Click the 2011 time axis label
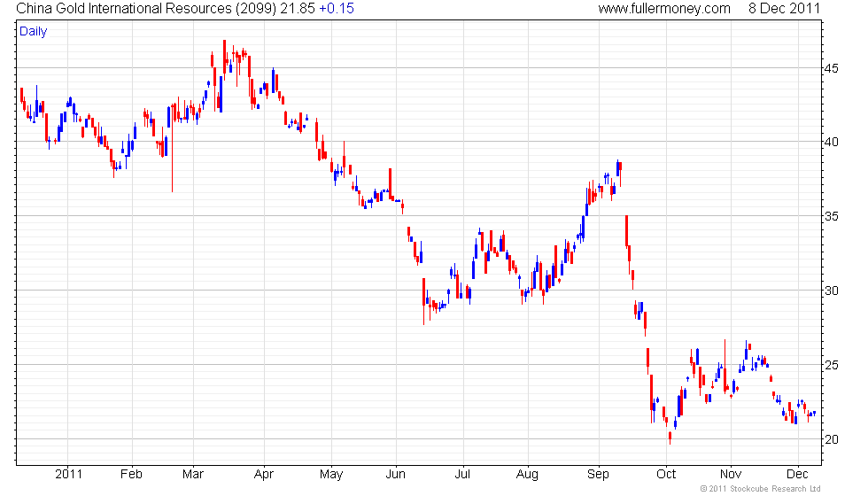 click(69, 475)
